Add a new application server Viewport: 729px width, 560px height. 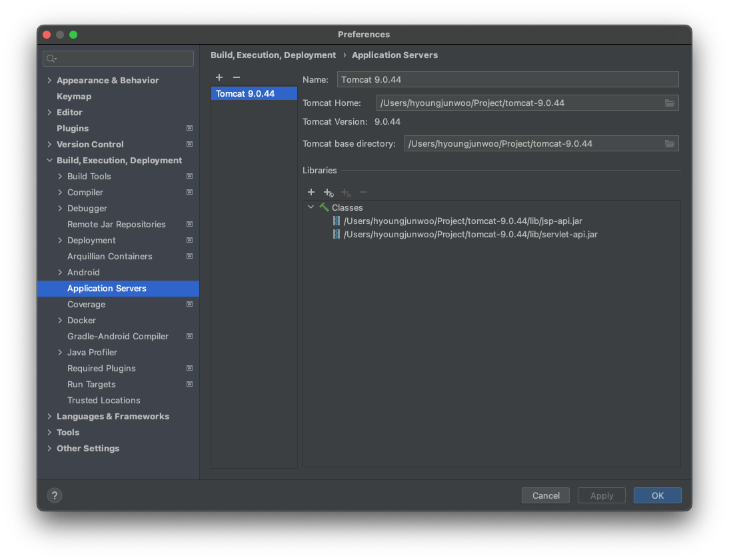click(219, 77)
